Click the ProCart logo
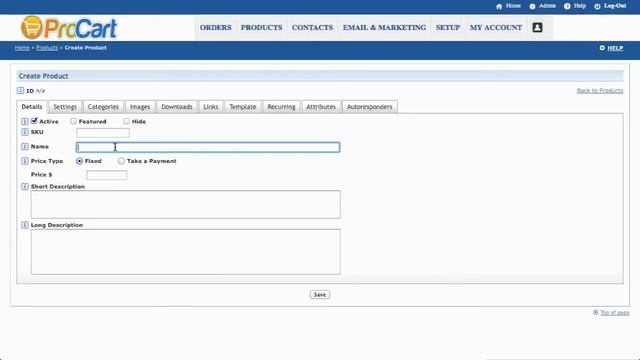Viewport: 640px width, 360px height. coord(69,27)
